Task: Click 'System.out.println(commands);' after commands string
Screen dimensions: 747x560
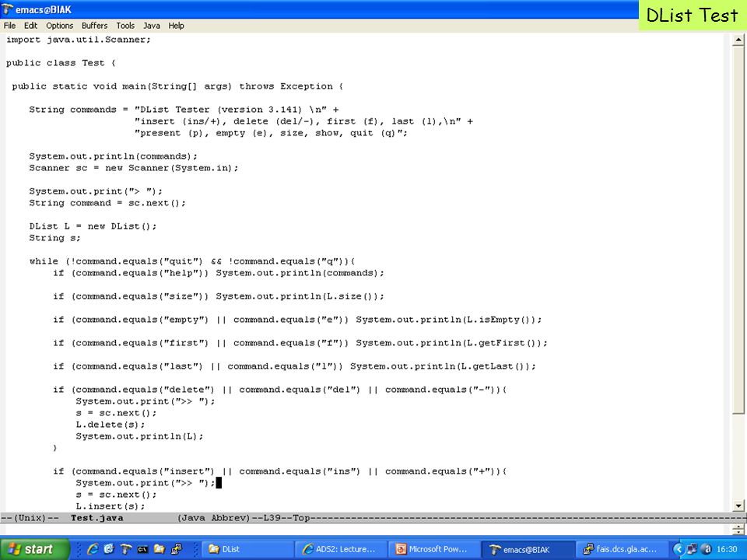Action: tap(113, 156)
